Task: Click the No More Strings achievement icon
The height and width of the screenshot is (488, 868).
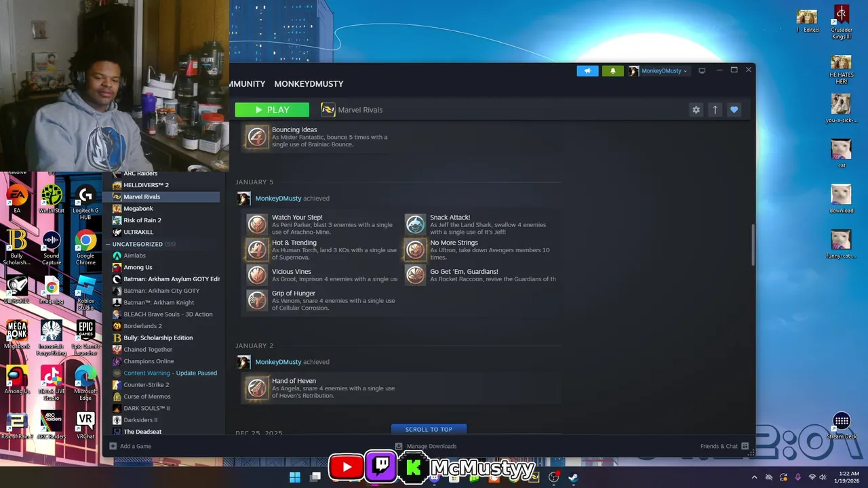Action: (x=415, y=249)
